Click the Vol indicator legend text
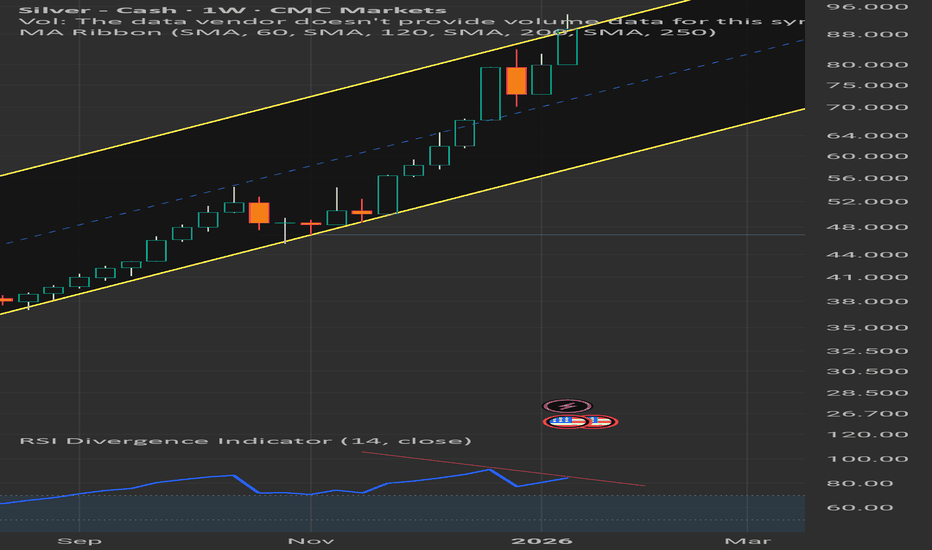This screenshot has height=550, width=932. (x=411, y=21)
